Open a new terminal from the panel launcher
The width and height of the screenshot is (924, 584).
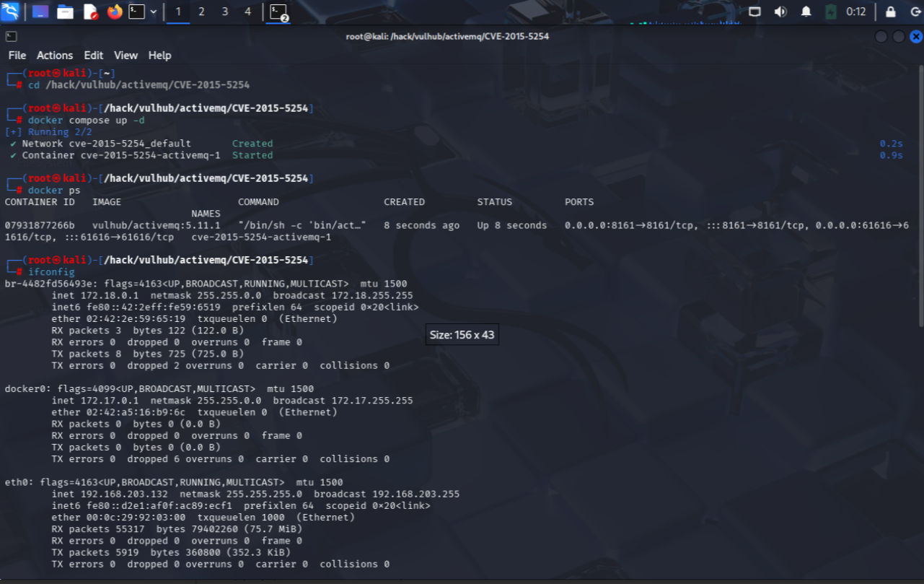136,12
